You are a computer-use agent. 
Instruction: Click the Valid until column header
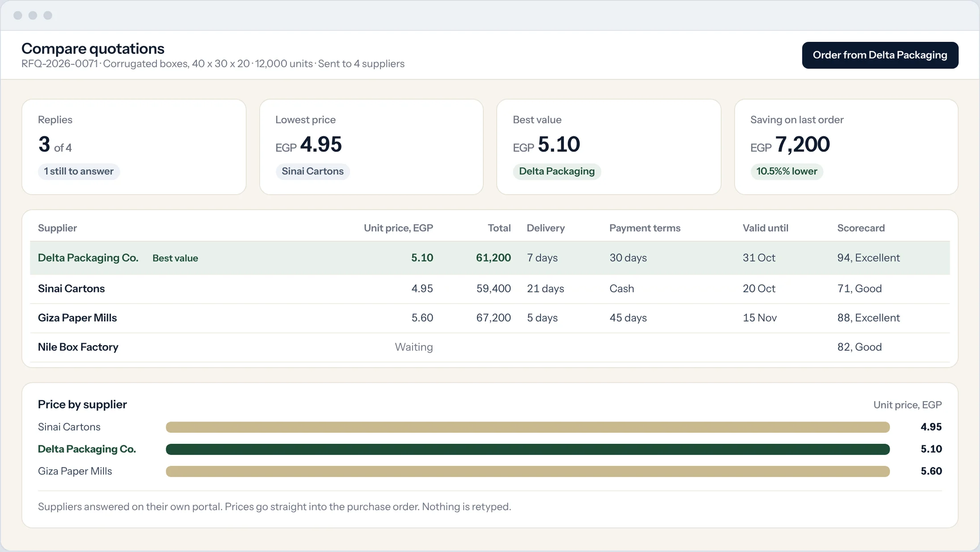[x=765, y=228]
